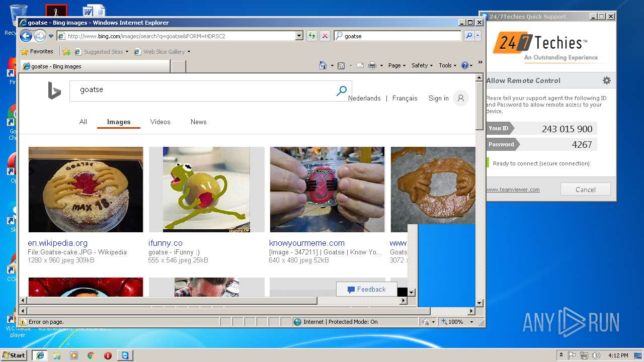
Task: Click the Internet Protected Mode status text
Action: [340, 322]
